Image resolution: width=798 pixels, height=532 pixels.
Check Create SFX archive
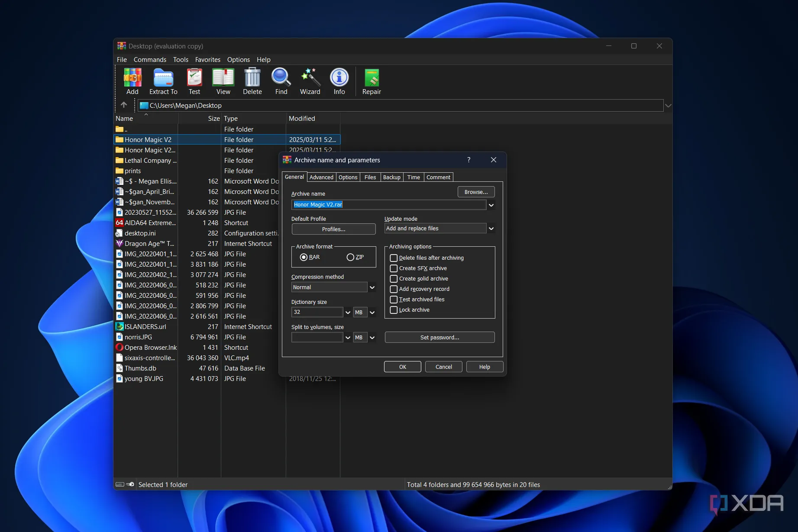[394, 268]
